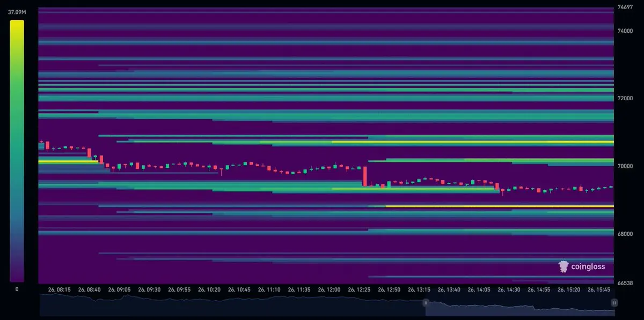Screen dimensions: 644x320
Task: Click the left handle of the time range slider
Action: click(426, 303)
